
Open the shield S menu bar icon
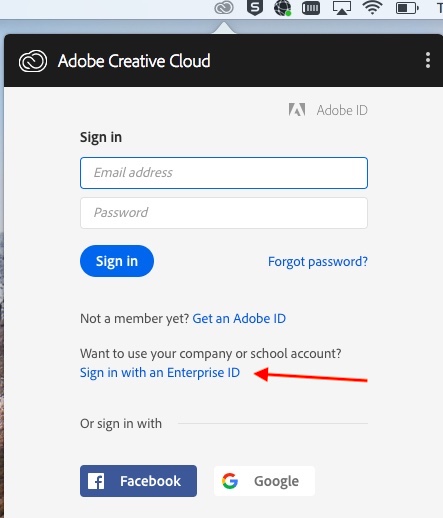pyautogui.click(x=255, y=8)
